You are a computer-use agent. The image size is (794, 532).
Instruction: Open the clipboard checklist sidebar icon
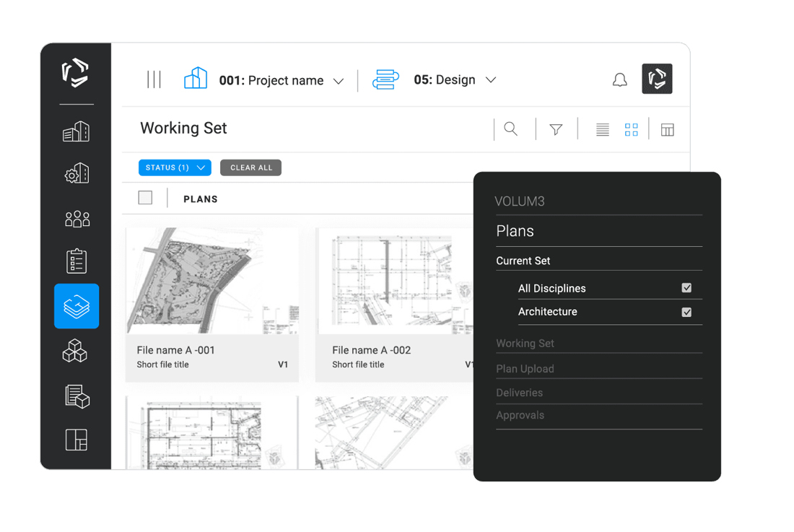coord(77,261)
